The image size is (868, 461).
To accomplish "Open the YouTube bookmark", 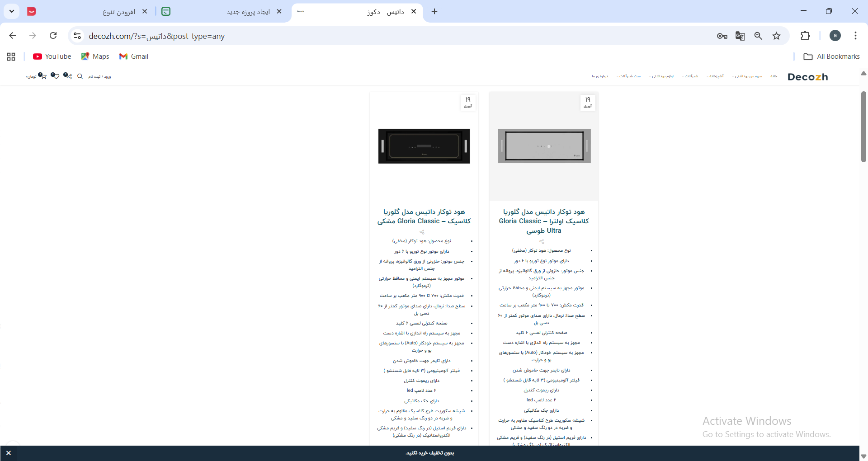I will [52, 56].
